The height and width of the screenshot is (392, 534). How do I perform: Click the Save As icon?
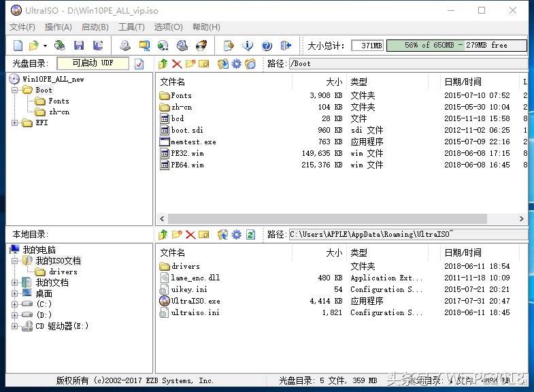pyautogui.click(x=98, y=46)
